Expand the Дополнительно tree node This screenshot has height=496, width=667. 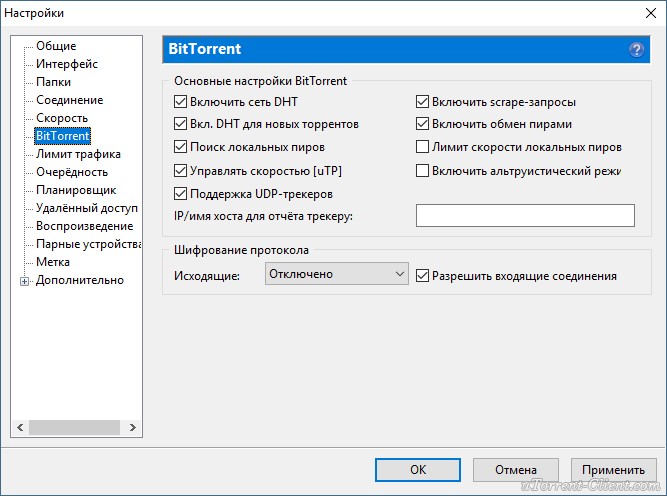[25, 281]
